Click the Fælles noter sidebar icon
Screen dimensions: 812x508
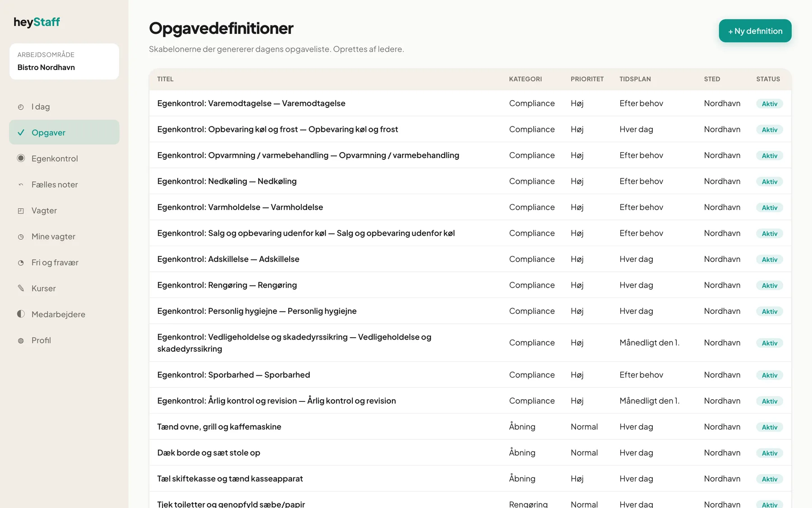(x=21, y=185)
